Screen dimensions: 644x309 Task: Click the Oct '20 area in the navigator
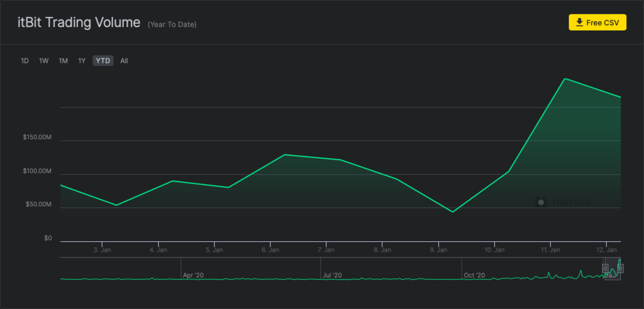pos(474,275)
